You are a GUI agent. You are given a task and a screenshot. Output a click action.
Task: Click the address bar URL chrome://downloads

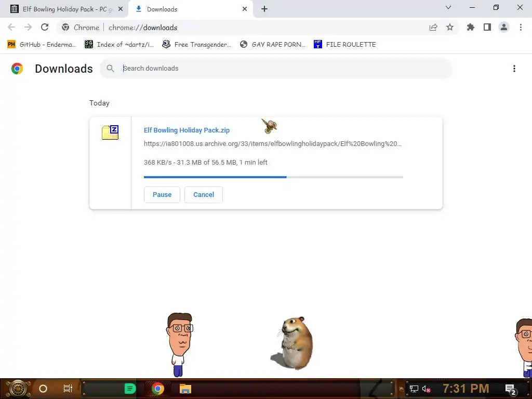coord(143,28)
